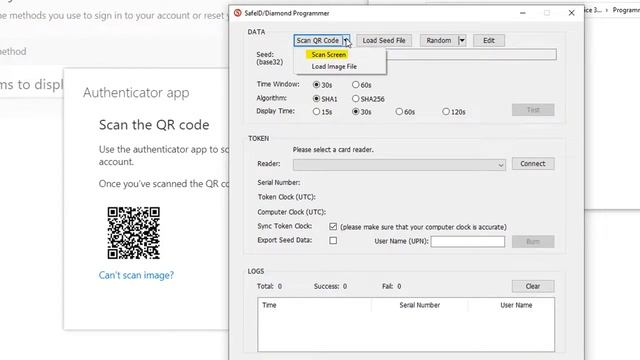Click the Test button
The width and height of the screenshot is (640, 360).
[x=533, y=110]
